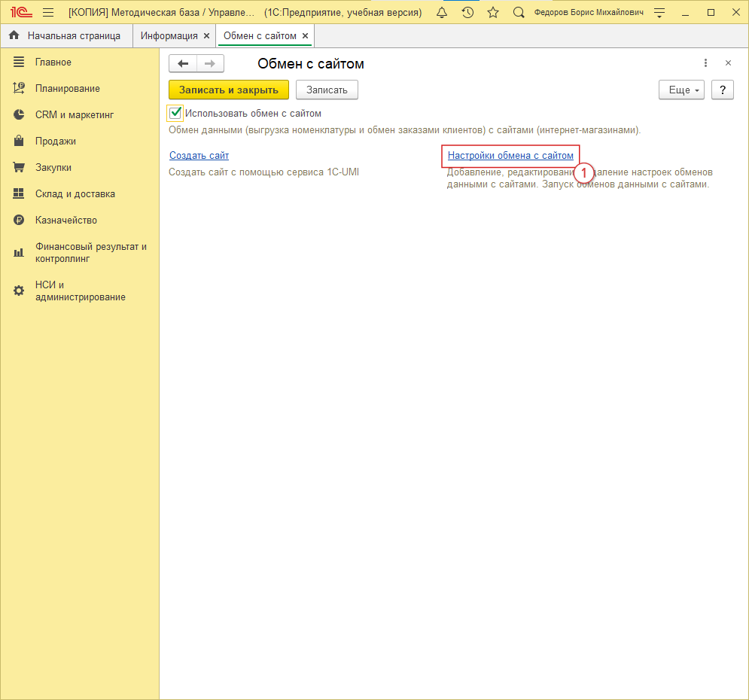Open favorites star icon
Image resolution: width=749 pixels, height=700 pixels.
(x=493, y=13)
